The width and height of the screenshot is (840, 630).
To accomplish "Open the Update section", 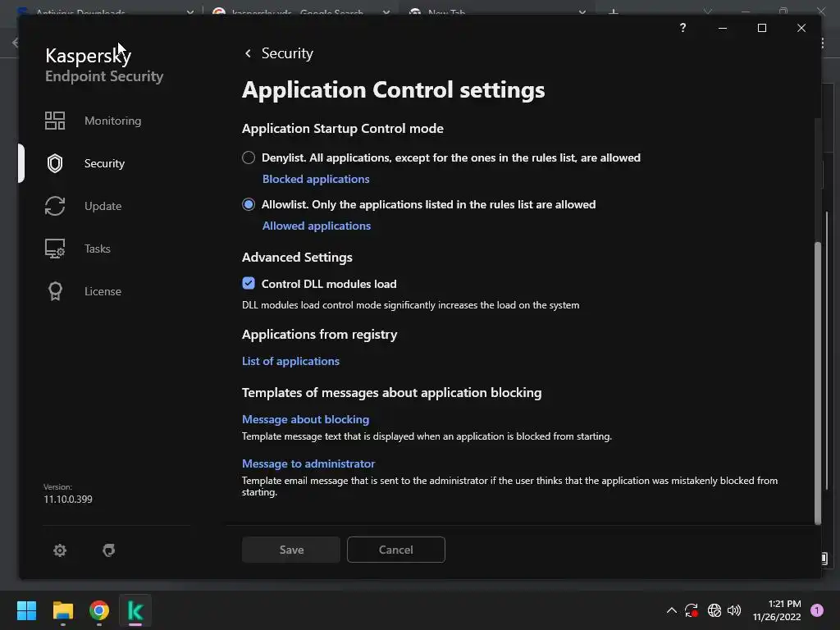I will [x=103, y=206].
